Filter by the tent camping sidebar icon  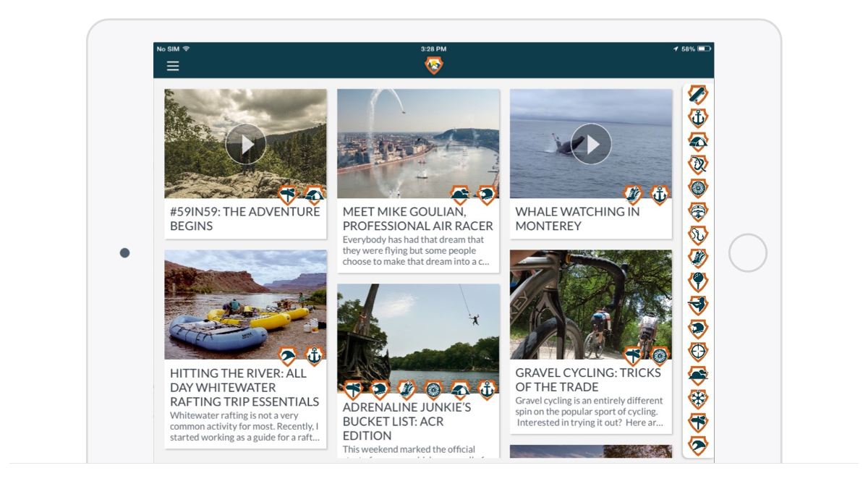[x=698, y=141]
